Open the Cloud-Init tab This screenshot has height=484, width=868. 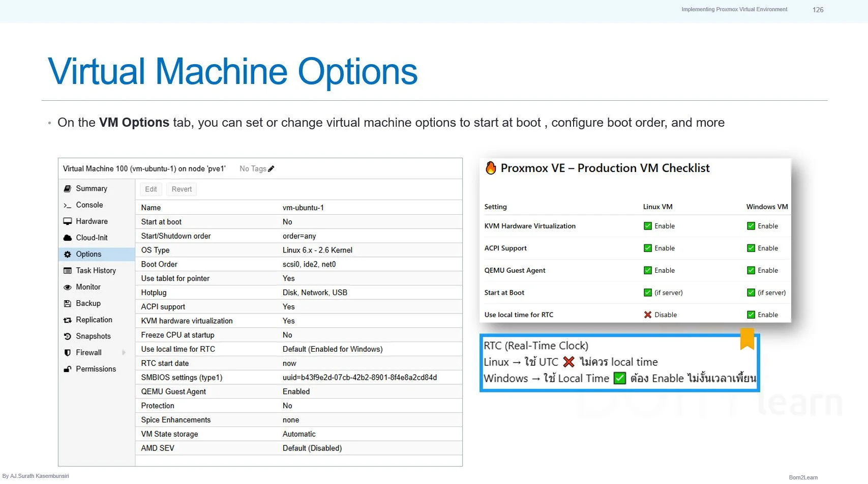point(97,238)
